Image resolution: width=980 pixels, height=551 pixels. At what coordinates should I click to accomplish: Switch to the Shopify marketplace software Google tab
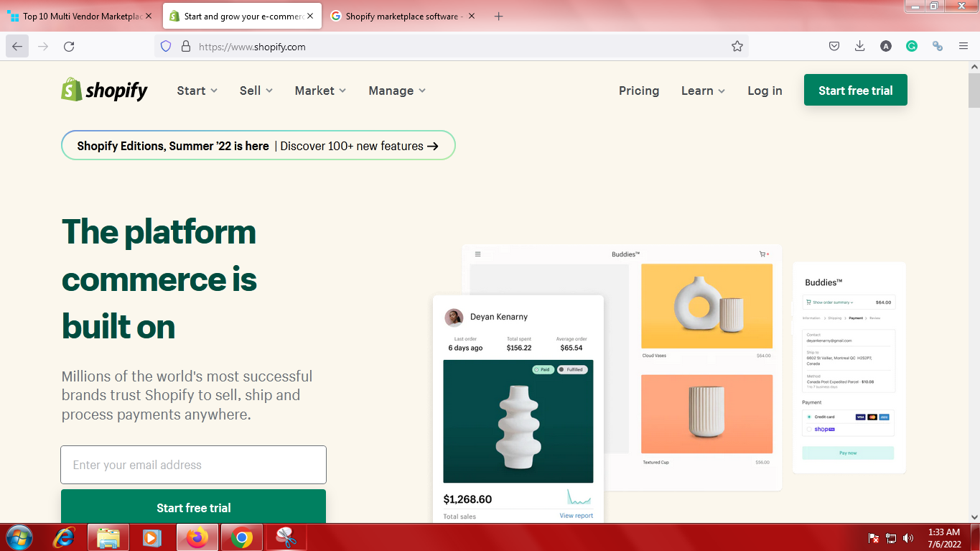(x=403, y=16)
